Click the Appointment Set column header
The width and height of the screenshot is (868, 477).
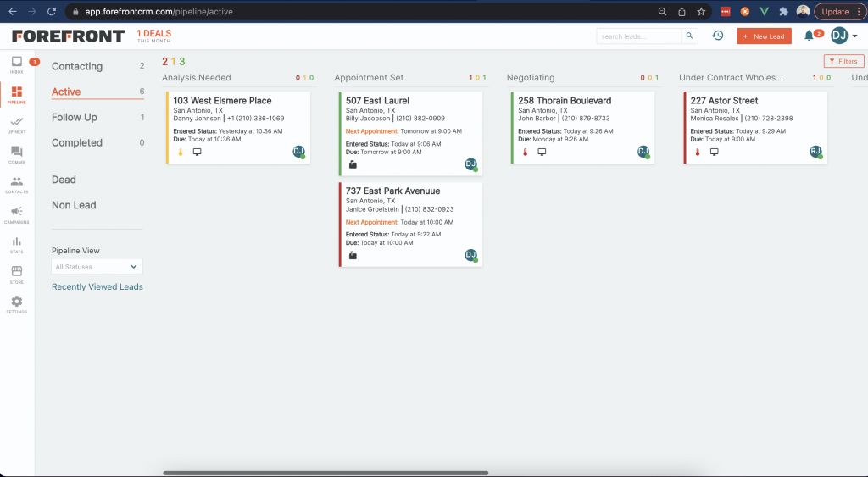pos(369,77)
